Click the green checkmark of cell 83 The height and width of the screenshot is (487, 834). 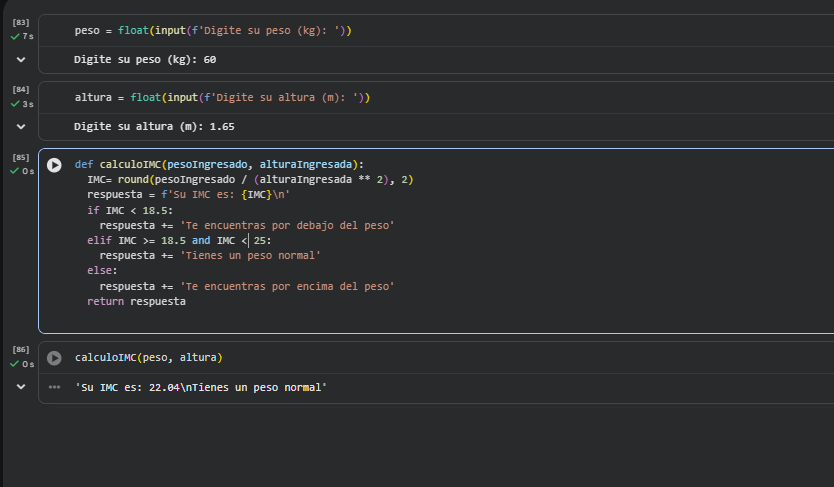point(15,36)
